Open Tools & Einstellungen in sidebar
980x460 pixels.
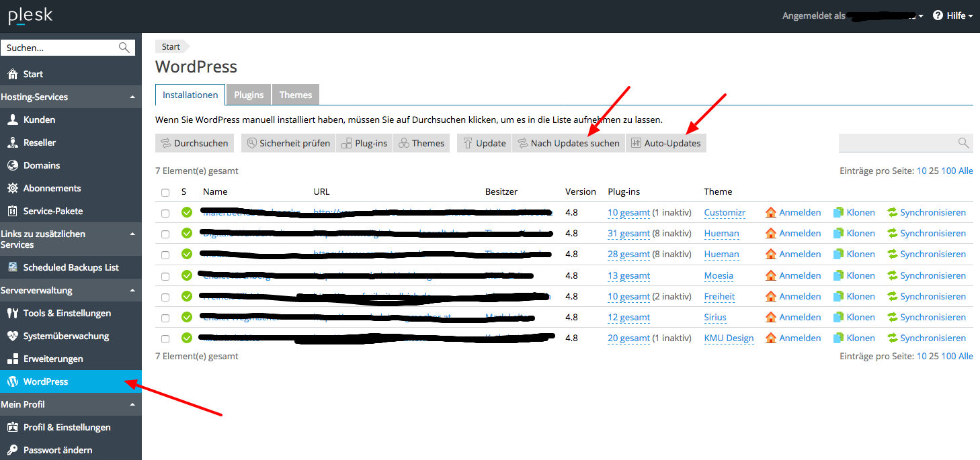pyautogui.click(x=67, y=313)
